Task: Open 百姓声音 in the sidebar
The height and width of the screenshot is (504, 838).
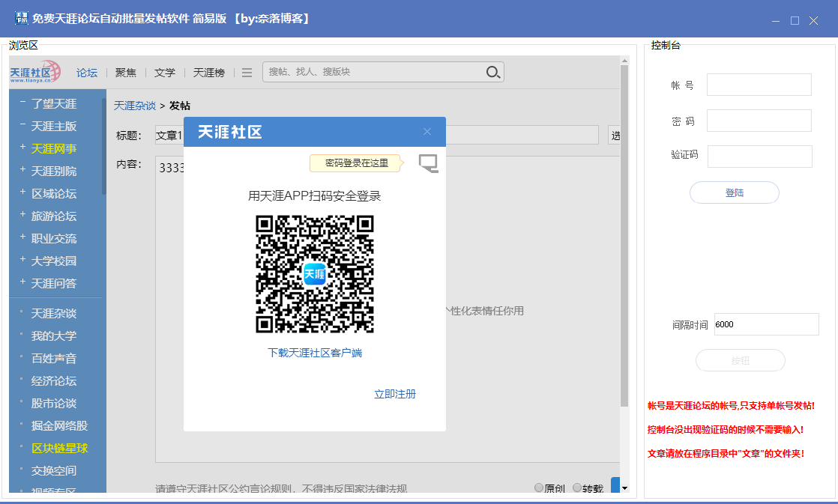Action: [x=54, y=358]
